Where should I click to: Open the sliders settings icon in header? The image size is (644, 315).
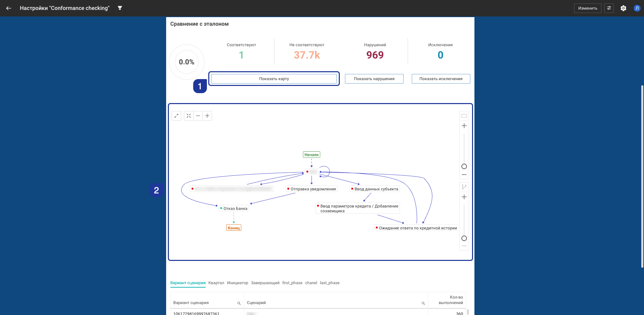[609, 8]
